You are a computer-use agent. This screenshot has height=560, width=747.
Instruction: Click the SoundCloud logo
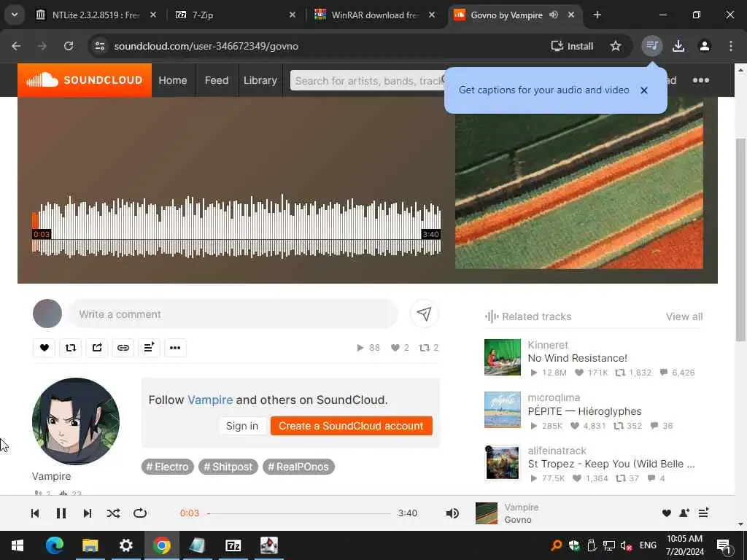[x=85, y=80]
